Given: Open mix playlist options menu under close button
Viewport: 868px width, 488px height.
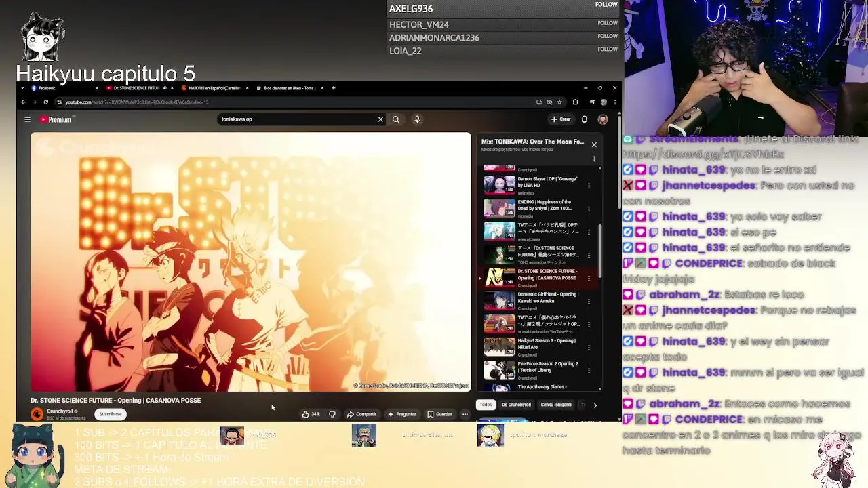Looking at the screenshot, I should 594,159.
